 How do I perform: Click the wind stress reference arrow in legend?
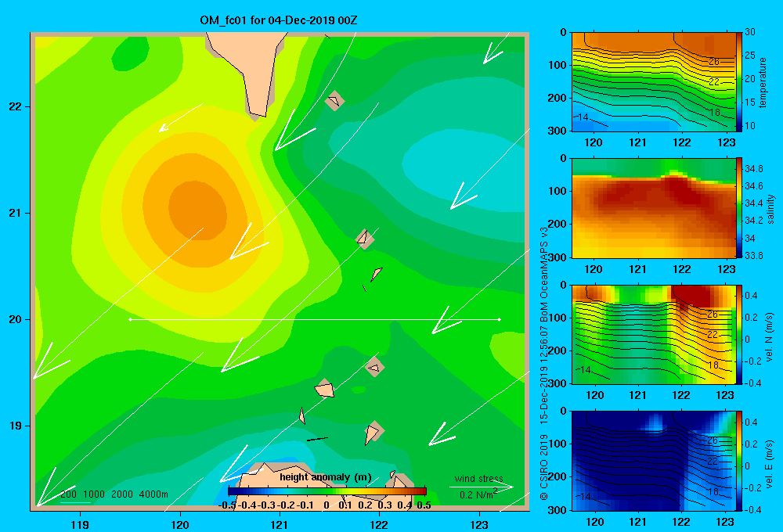point(482,487)
